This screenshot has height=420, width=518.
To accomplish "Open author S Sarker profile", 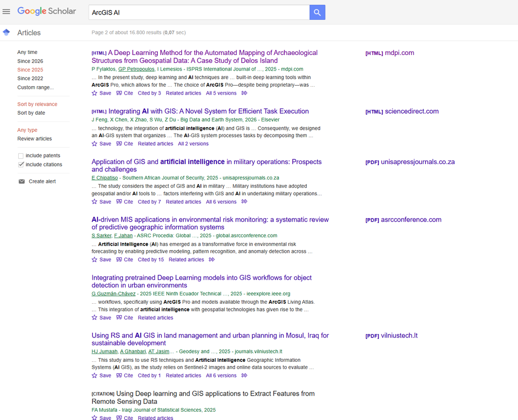I will (x=101, y=236).
